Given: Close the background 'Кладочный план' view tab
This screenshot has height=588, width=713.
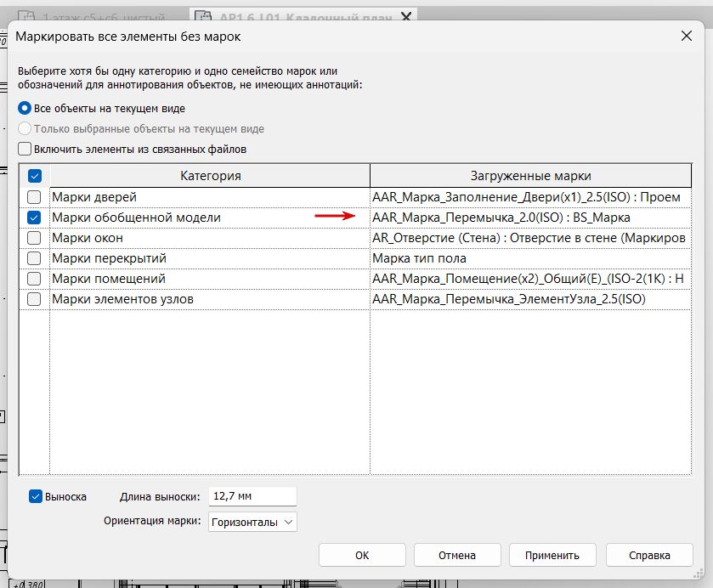Looking at the screenshot, I should point(406,16).
